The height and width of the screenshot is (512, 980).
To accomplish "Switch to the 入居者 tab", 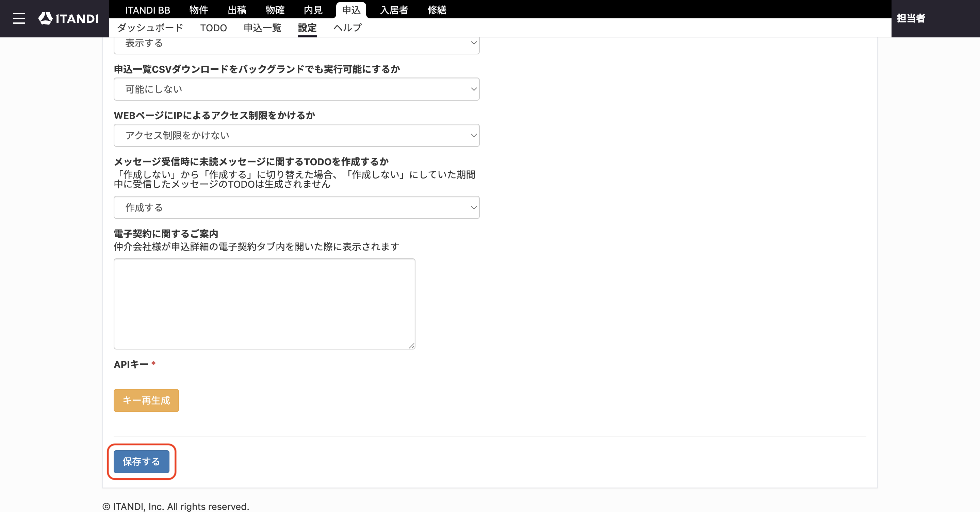I will pyautogui.click(x=394, y=10).
